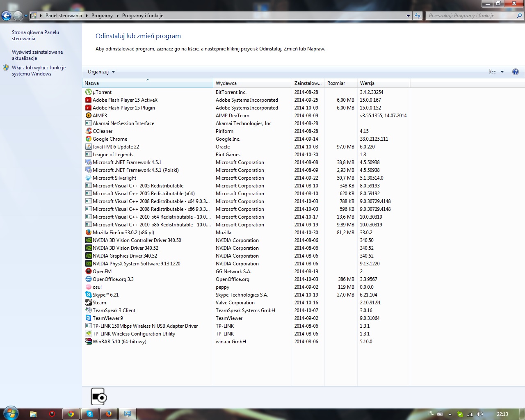Image resolution: width=525 pixels, height=420 pixels.
Task: Select Adobe Flash Player 15 Plugin row
Action: pyautogui.click(x=246, y=108)
